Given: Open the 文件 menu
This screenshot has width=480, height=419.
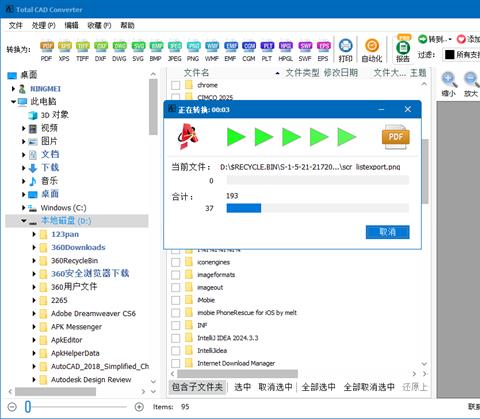Looking at the screenshot, I should [x=15, y=25].
